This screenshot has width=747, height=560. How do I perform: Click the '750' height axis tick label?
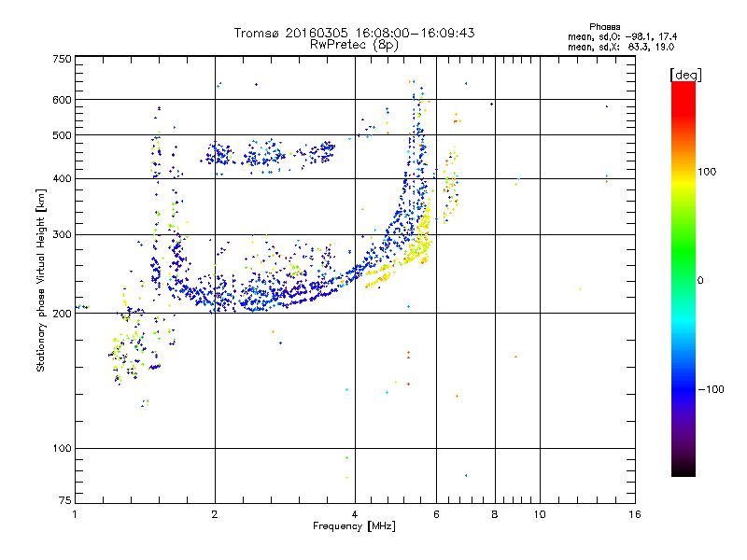click(62, 59)
